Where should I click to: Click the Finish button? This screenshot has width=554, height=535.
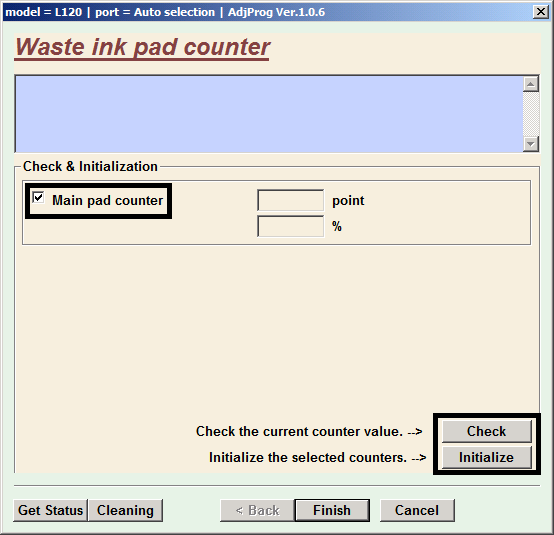click(332, 510)
